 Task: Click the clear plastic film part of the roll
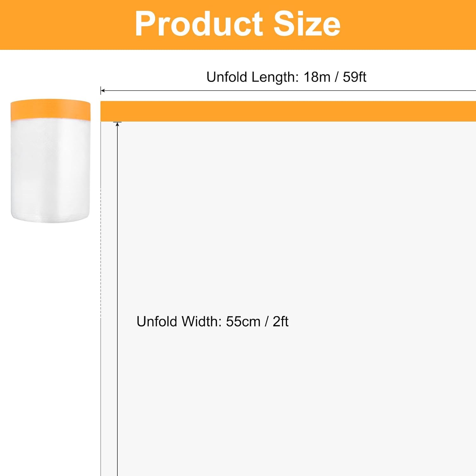(x=50, y=168)
